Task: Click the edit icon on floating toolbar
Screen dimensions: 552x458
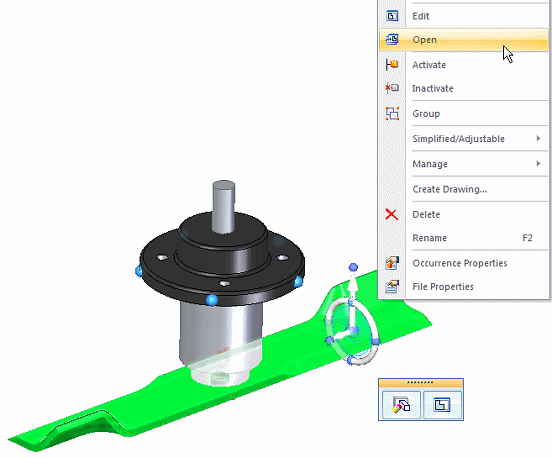Action: [x=442, y=404]
